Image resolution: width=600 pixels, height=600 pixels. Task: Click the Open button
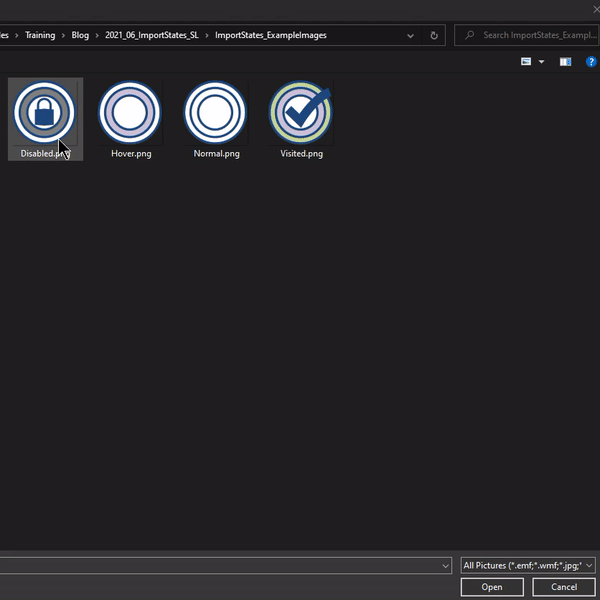(x=492, y=587)
